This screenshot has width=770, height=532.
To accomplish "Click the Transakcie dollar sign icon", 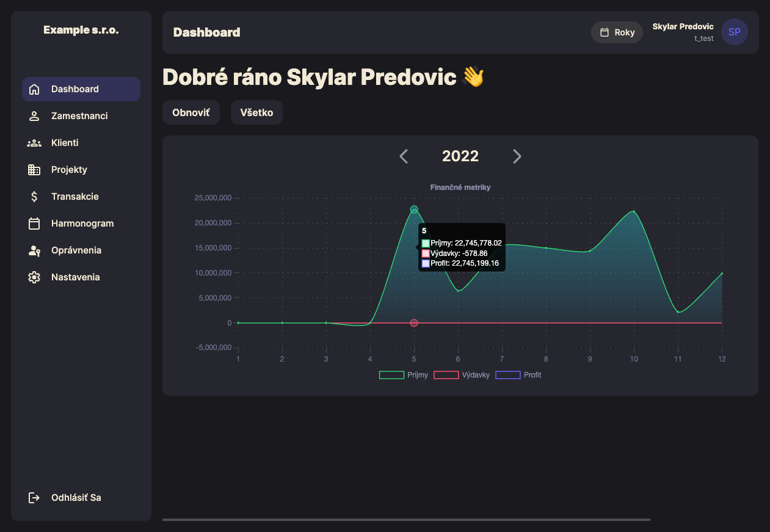I will [34, 197].
